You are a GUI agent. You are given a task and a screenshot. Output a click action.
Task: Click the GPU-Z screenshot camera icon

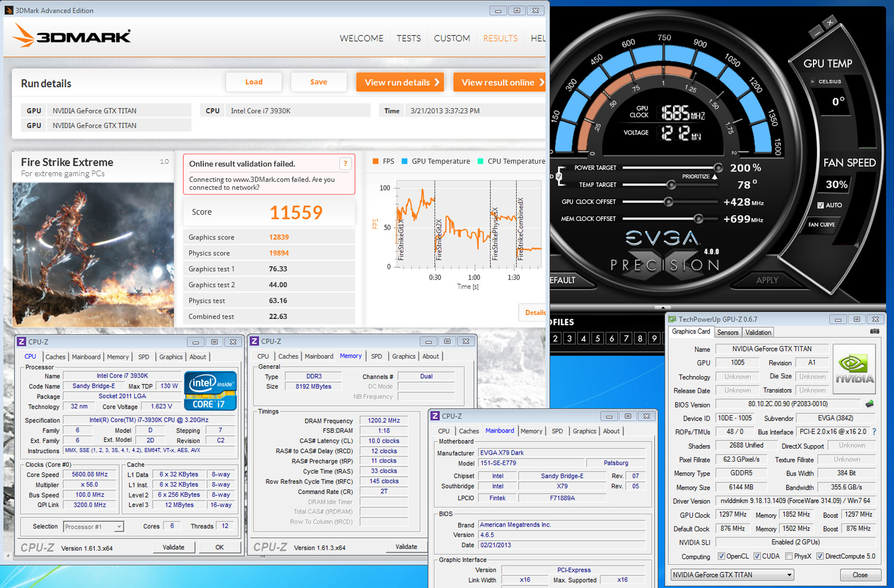(x=874, y=331)
